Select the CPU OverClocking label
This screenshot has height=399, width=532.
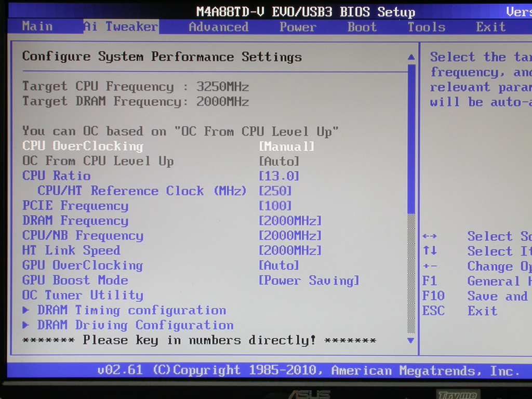point(83,146)
